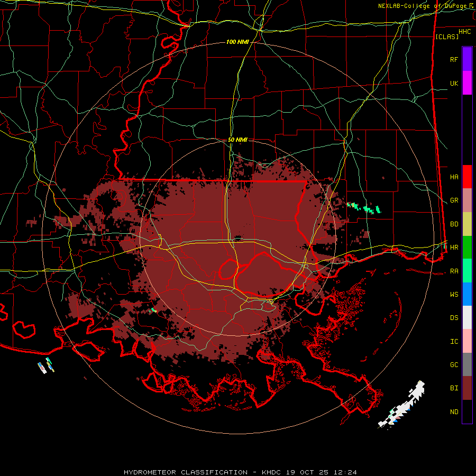Screen dimensions: 476x476
Task: Select the IC light pink legend swatch
Action: pos(467,341)
